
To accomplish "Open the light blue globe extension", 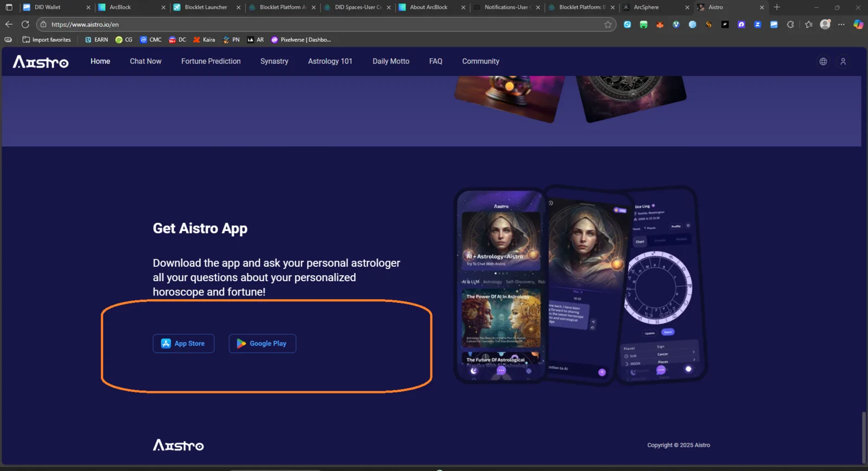I will [x=692, y=24].
